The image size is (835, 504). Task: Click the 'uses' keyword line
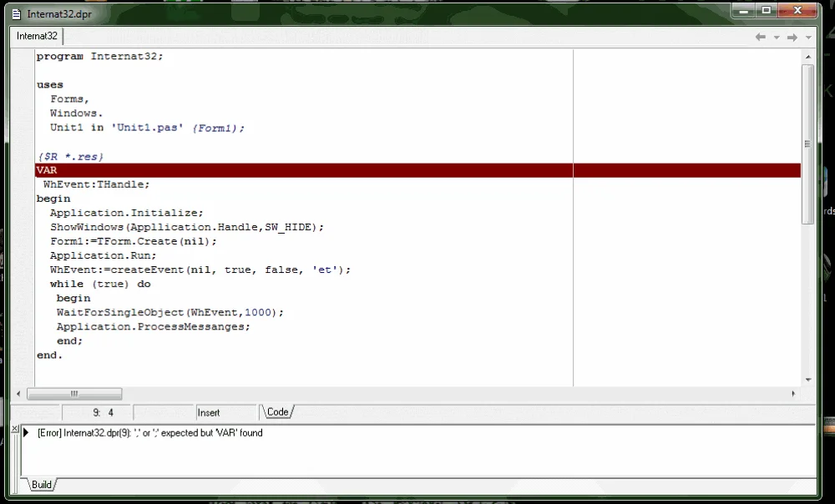point(49,85)
